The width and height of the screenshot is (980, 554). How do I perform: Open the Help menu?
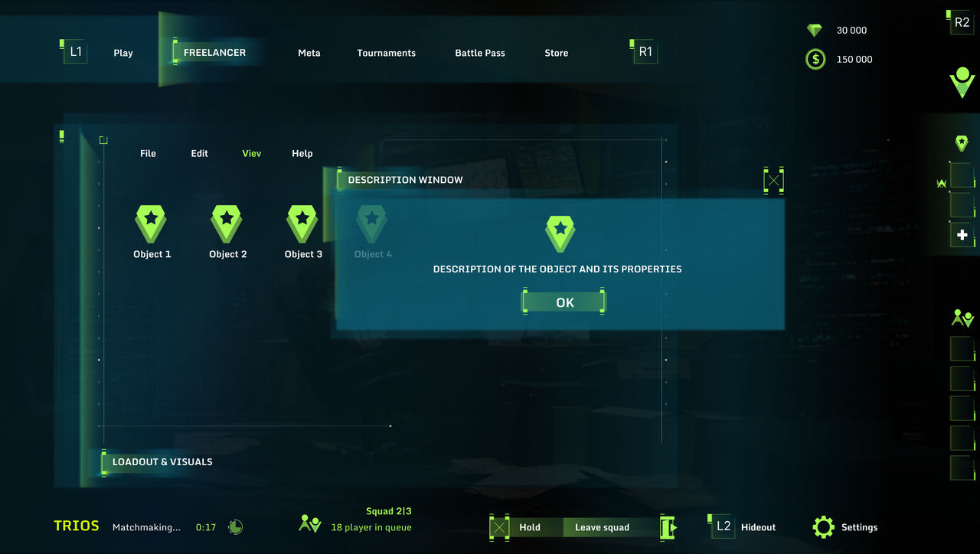click(302, 153)
